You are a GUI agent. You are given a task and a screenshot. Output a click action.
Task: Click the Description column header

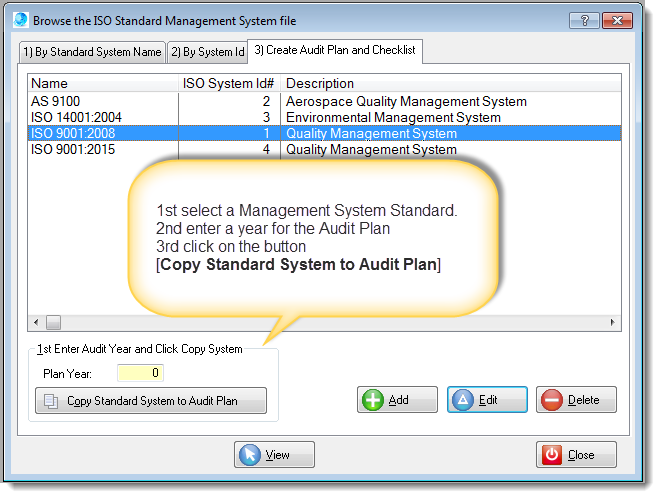pos(451,83)
